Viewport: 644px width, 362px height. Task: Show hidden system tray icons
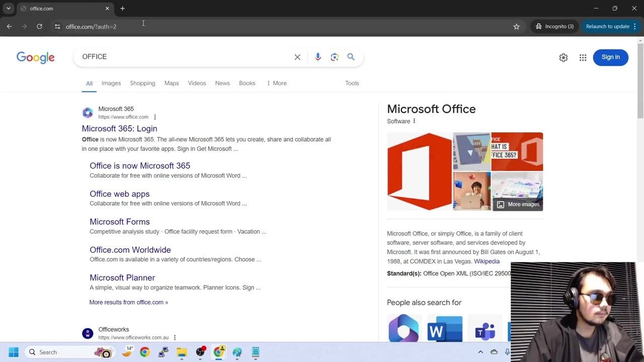coord(480,352)
